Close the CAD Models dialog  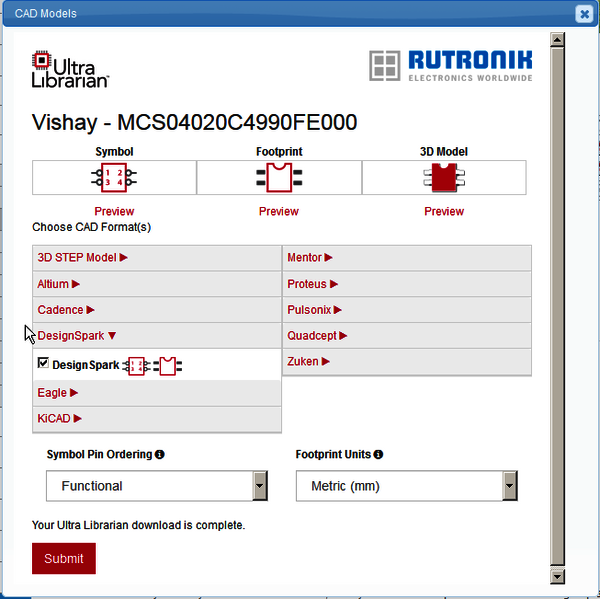[x=584, y=14]
